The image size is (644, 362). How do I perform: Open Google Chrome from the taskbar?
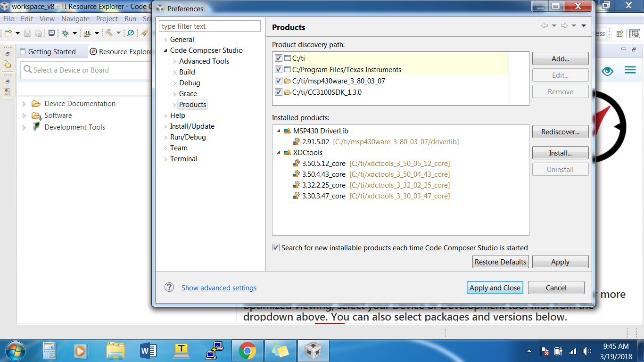click(x=248, y=351)
